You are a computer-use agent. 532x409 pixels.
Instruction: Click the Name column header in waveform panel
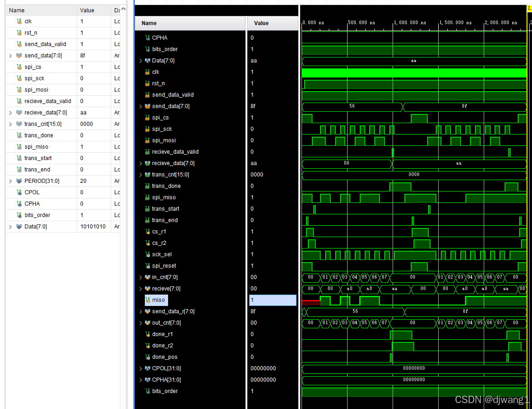[150, 23]
